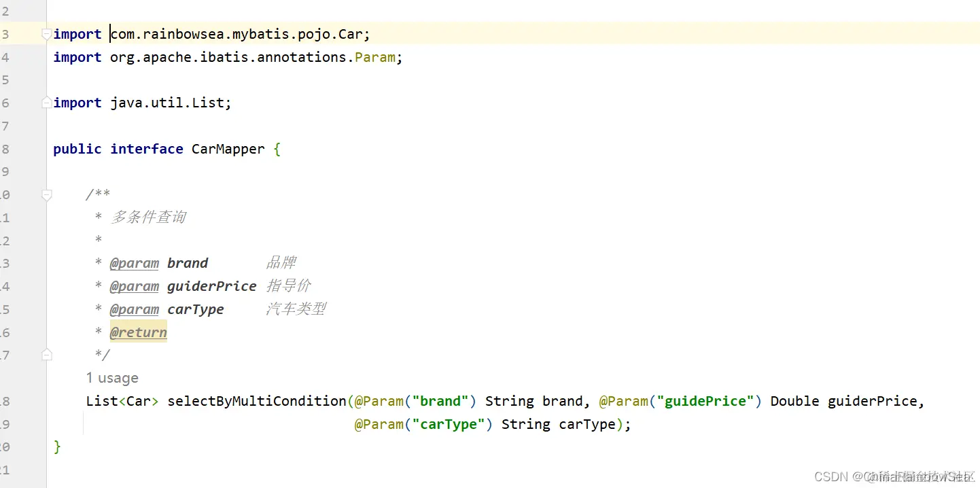
Task: Click the List<Car> return type
Action: pos(122,401)
